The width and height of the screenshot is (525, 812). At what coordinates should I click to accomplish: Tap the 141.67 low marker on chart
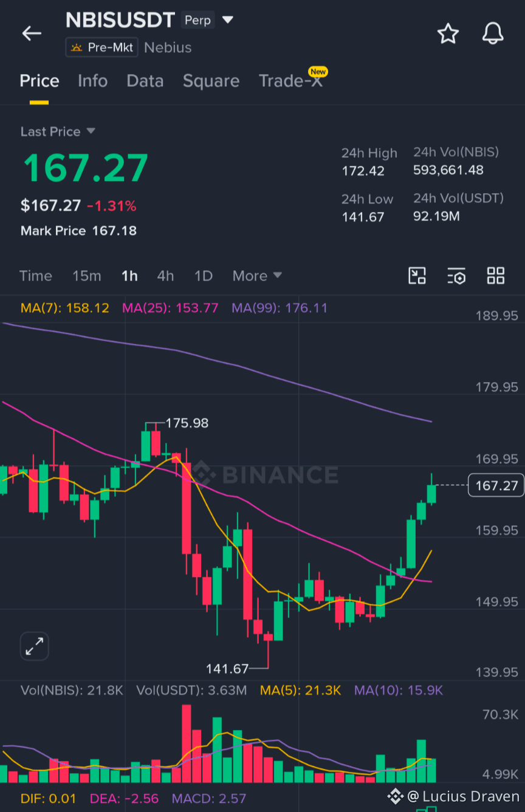pos(227,669)
